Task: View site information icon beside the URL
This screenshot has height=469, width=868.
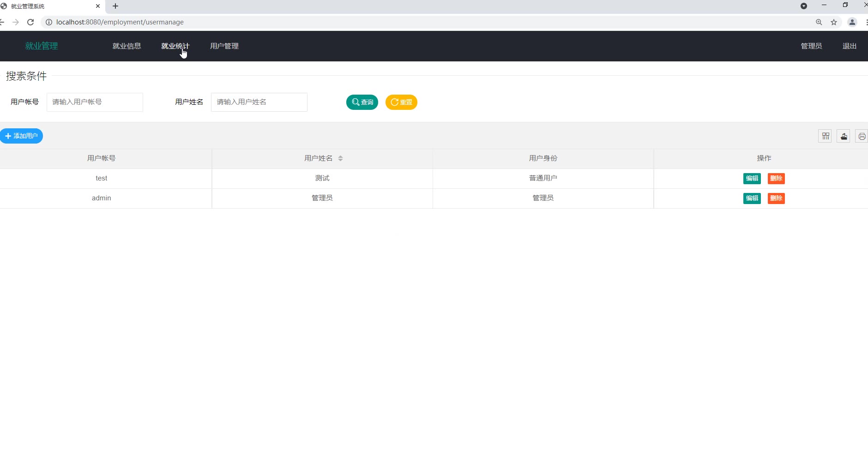Action: point(48,22)
